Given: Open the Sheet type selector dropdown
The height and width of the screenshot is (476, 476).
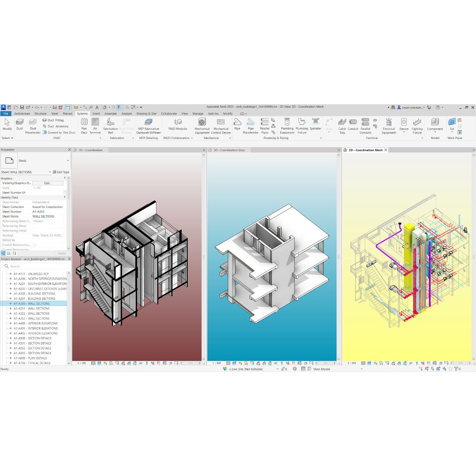Looking at the screenshot, I should (68, 161).
